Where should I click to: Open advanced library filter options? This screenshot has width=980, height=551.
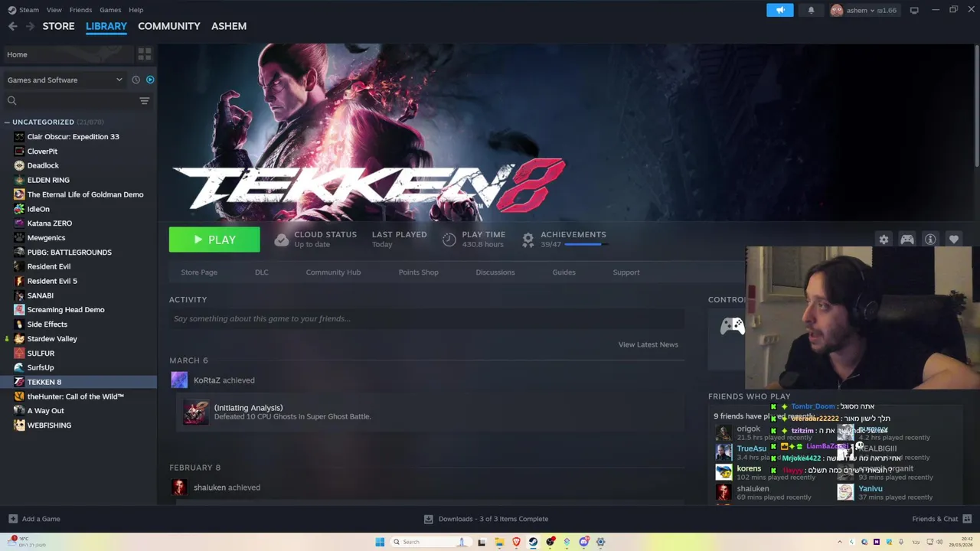pyautogui.click(x=144, y=100)
